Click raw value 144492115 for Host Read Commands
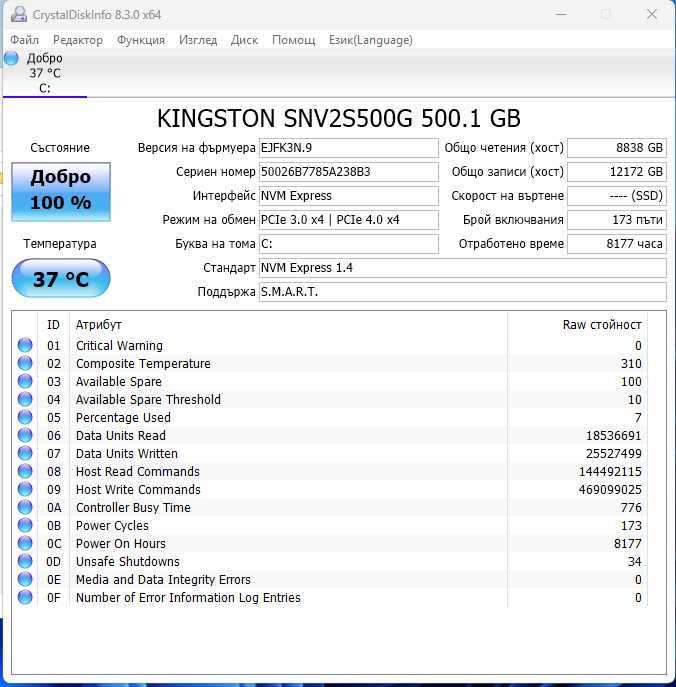 pyautogui.click(x=610, y=471)
